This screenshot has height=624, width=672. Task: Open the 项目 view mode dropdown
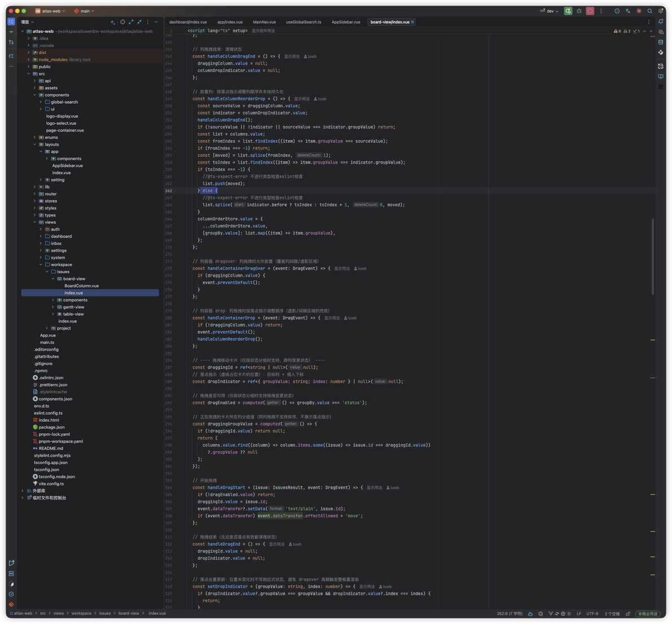click(28, 22)
